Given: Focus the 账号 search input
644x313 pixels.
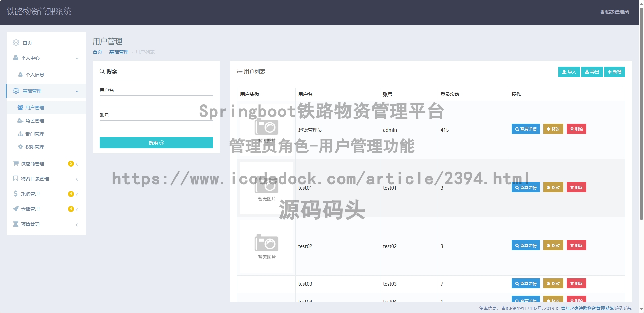Looking at the screenshot, I should 156,126.
